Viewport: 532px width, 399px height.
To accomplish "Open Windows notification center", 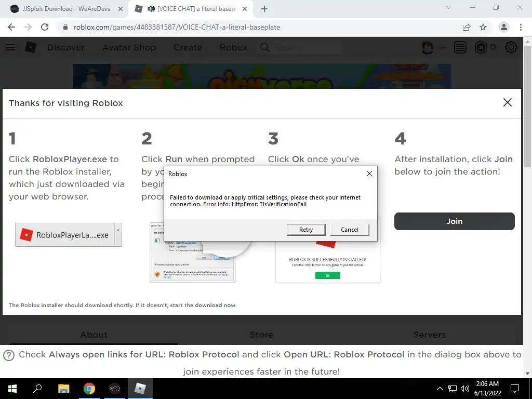I will click(515, 389).
